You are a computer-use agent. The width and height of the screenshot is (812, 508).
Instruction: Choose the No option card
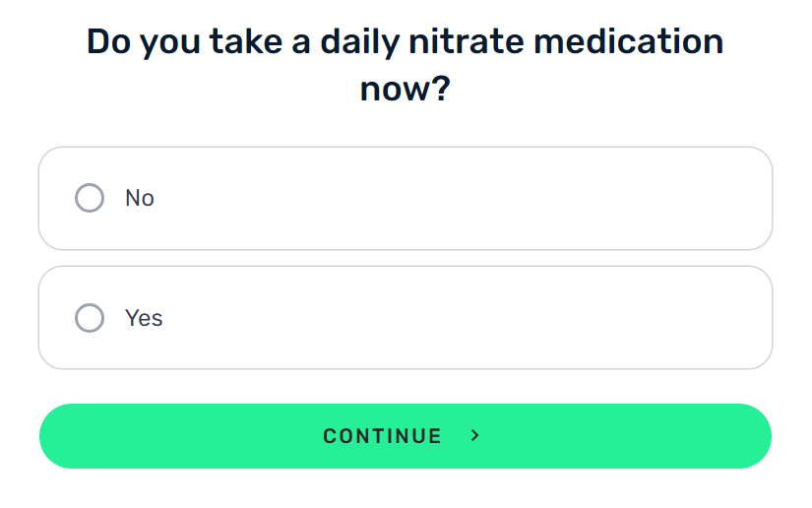pyautogui.click(x=406, y=198)
